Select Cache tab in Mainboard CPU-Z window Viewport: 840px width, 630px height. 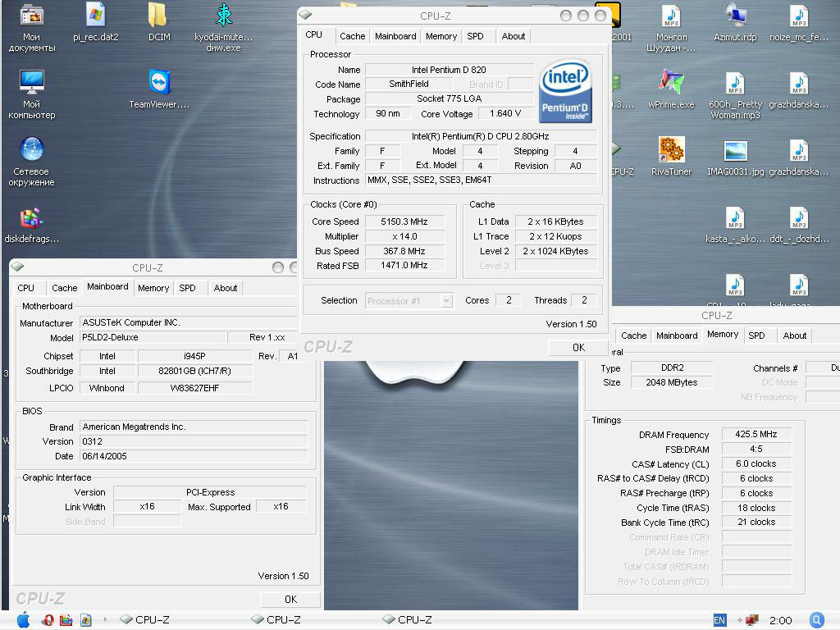(64, 288)
